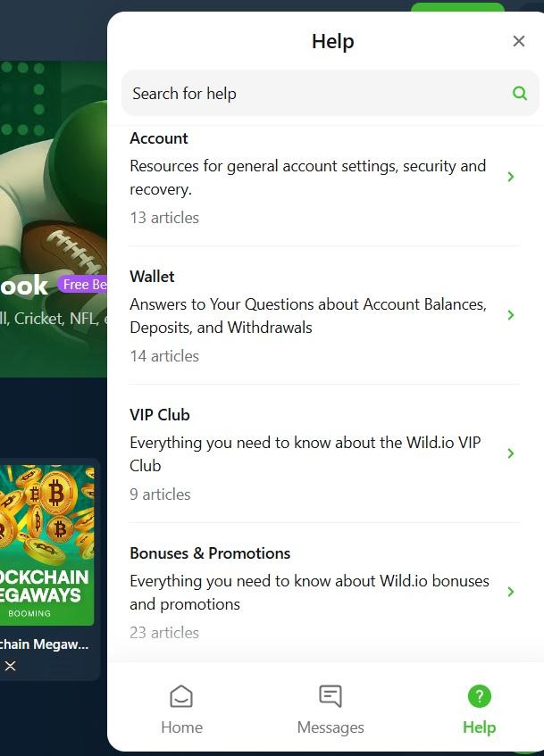Click the Search for help field

point(268,93)
